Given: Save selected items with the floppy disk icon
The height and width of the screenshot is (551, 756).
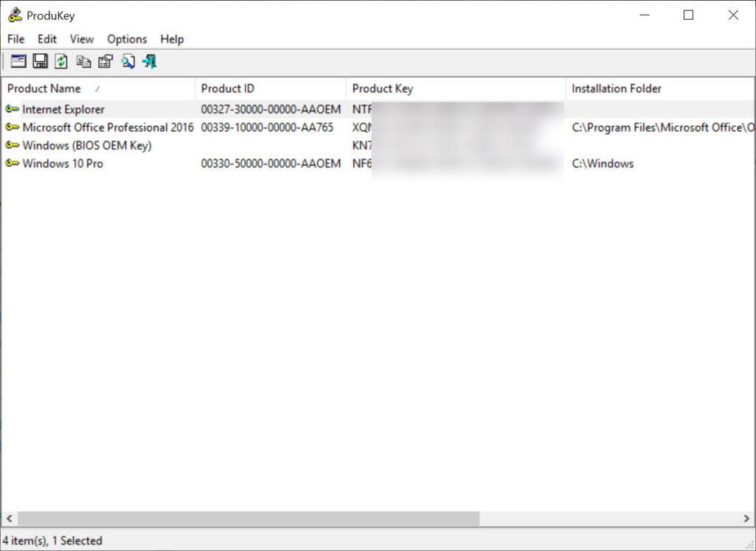Looking at the screenshot, I should coord(40,61).
